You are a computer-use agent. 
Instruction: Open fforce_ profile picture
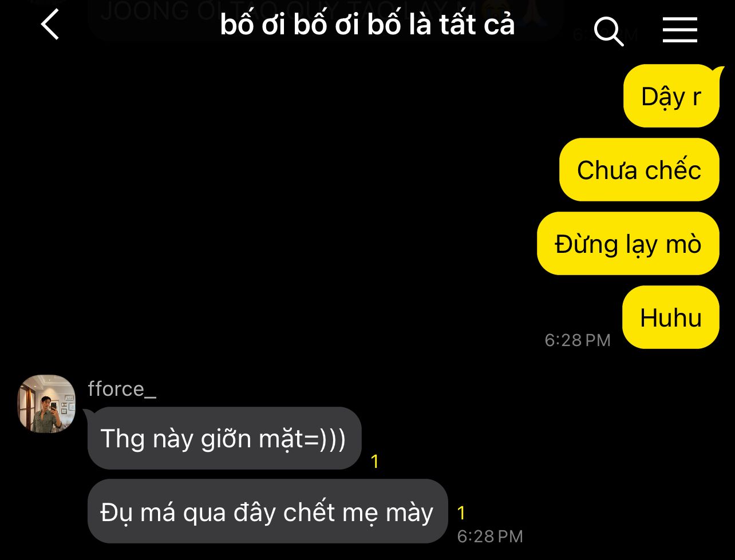coord(47,404)
